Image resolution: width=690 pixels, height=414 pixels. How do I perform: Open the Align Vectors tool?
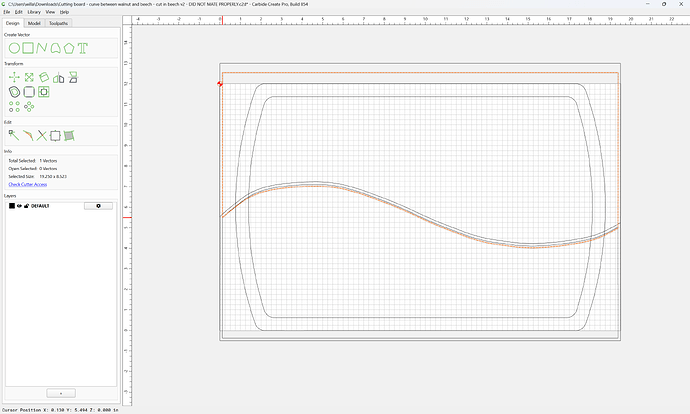44,92
